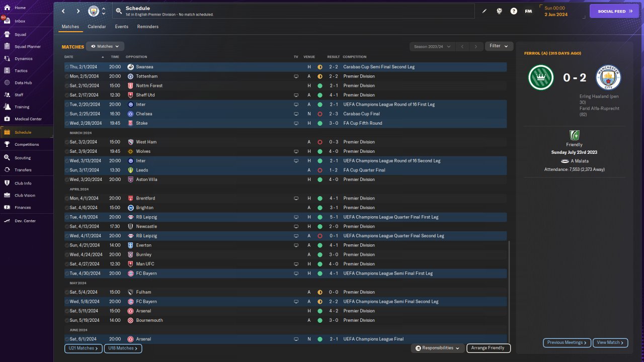Open the Filter dropdown
Viewport: 644px width, 362px height.
pos(499,46)
